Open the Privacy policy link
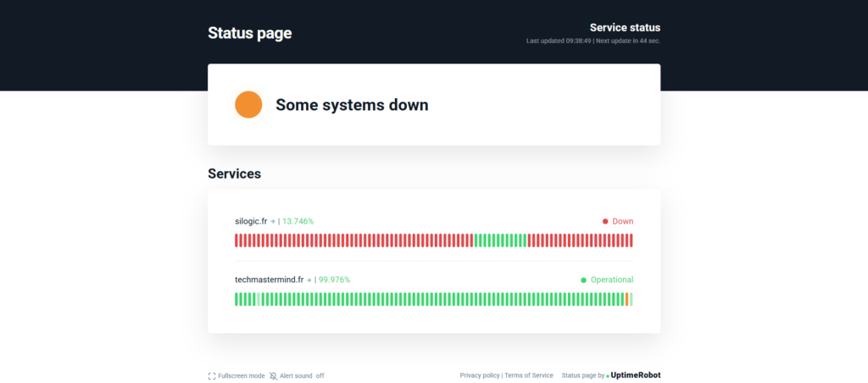Image resolution: width=868 pixels, height=383 pixels. [x=480, y=375]
